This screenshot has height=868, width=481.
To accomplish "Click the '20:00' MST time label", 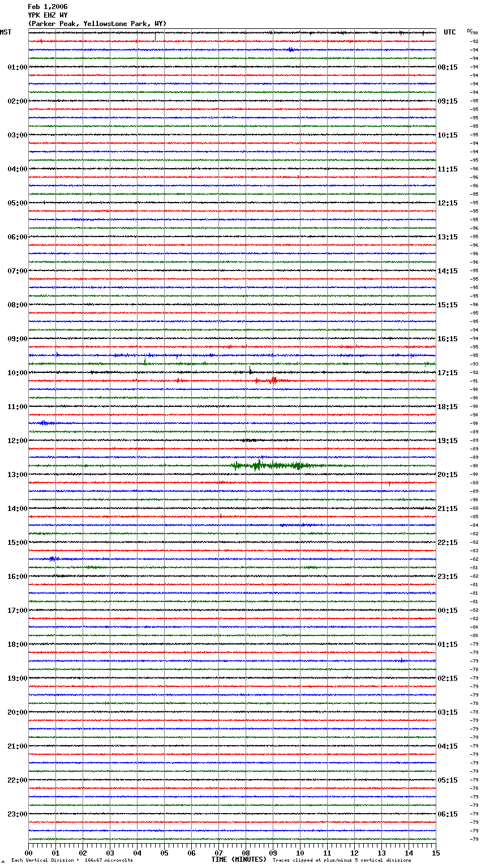I will tap(18, 712).
